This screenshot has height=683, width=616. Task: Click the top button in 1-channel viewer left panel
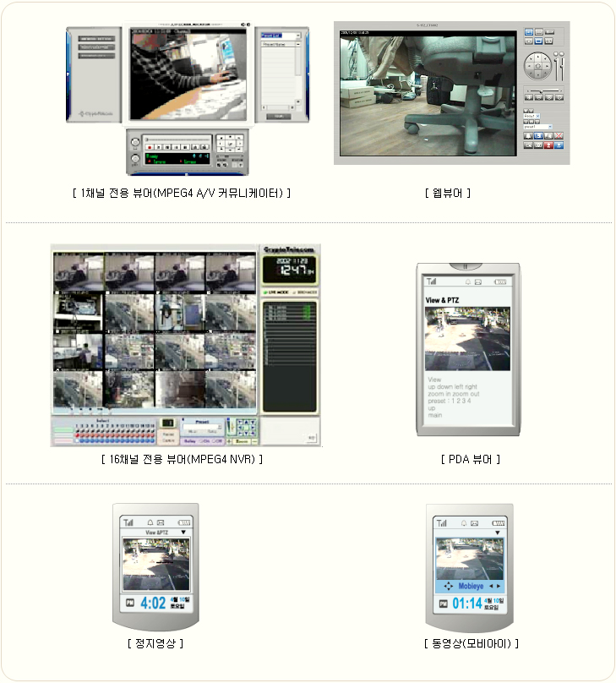point(95,39)
